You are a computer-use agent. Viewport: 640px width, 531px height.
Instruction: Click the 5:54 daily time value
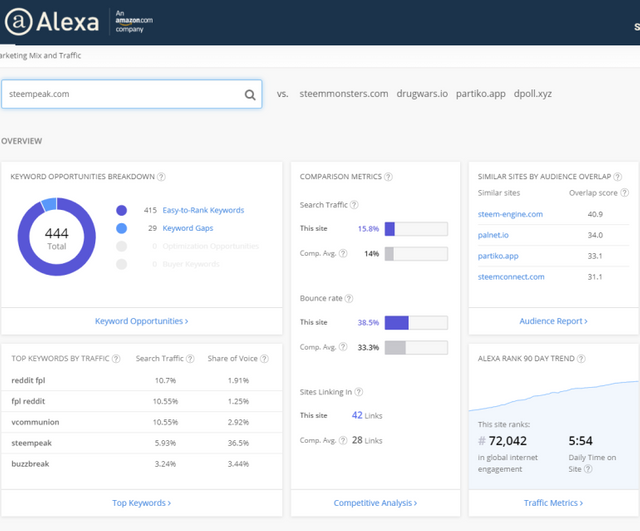[580, 441]
